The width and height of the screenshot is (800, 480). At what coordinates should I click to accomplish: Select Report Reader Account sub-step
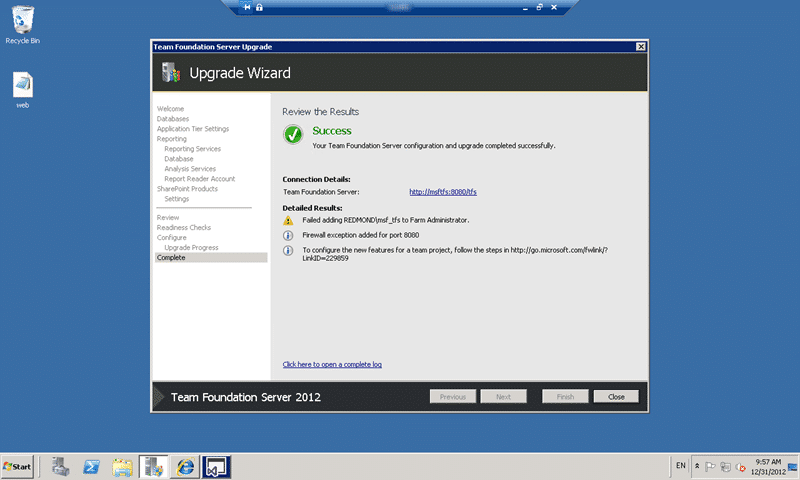(199, 179)
